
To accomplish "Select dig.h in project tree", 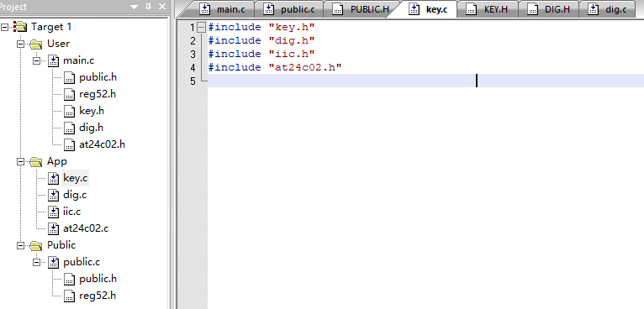I will click(x=91, y=128).
